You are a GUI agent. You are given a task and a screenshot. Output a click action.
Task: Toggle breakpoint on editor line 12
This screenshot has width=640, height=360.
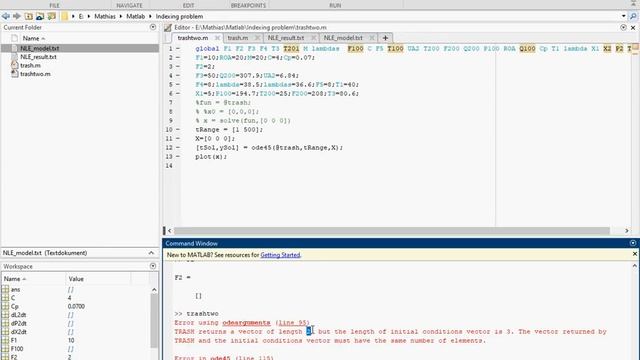tap(178, 147)
